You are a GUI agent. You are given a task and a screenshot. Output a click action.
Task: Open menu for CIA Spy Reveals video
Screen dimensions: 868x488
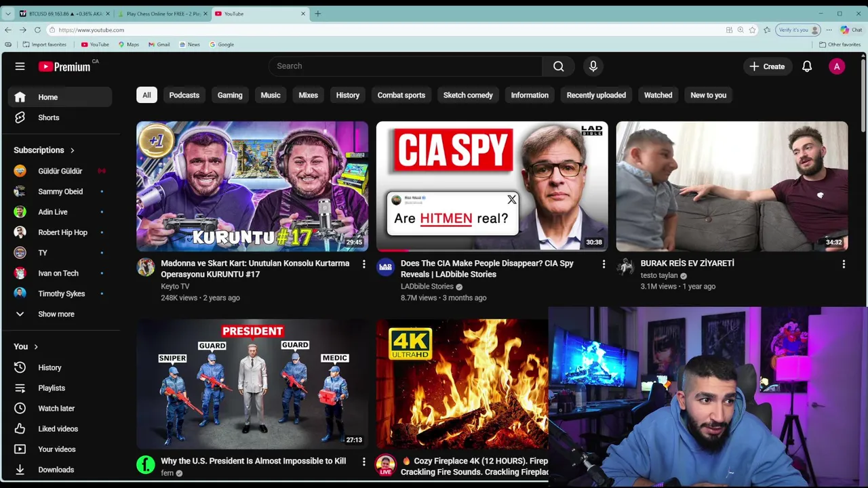[604, 264]
